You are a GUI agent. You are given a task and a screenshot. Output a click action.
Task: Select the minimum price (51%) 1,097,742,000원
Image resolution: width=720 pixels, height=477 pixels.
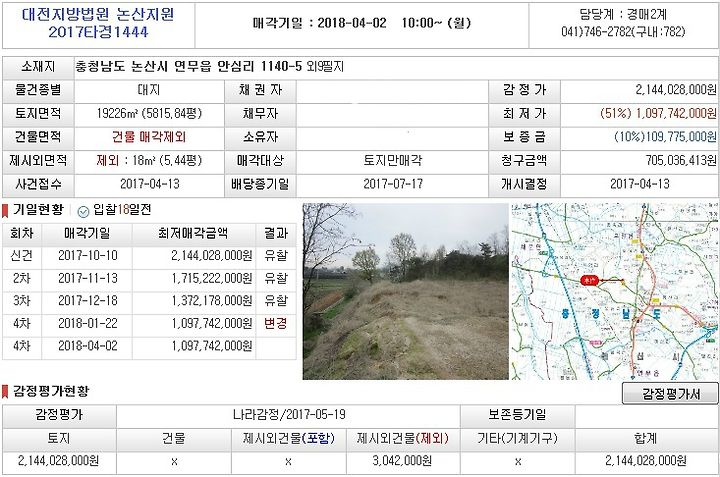[x=658, y=113]
